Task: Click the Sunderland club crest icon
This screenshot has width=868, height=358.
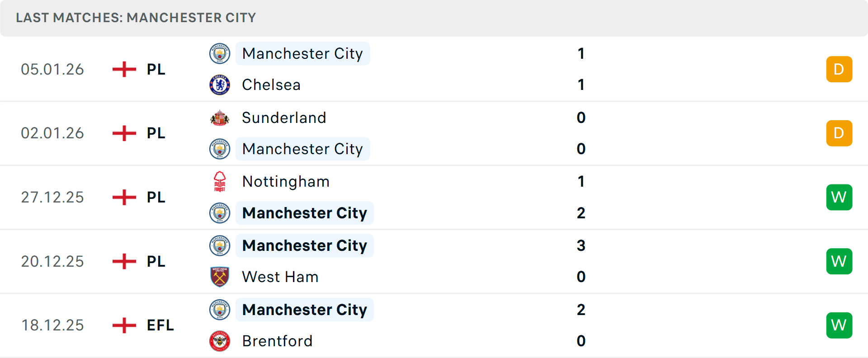Action: [220, 118]
